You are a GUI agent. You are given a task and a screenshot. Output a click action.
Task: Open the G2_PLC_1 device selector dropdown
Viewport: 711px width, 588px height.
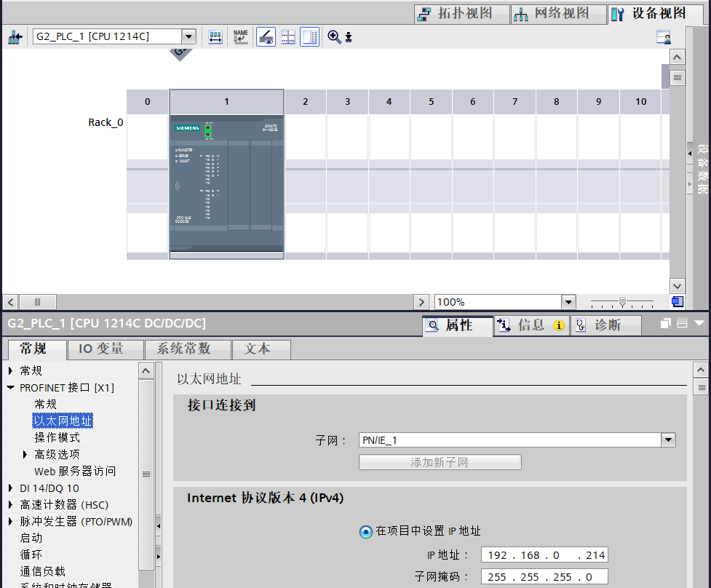[188, 36]
